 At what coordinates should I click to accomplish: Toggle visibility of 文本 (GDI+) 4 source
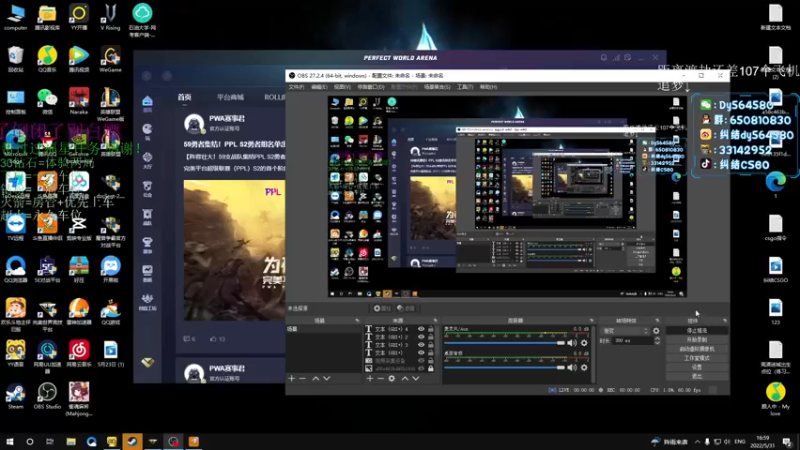click(x=421, y=329)
